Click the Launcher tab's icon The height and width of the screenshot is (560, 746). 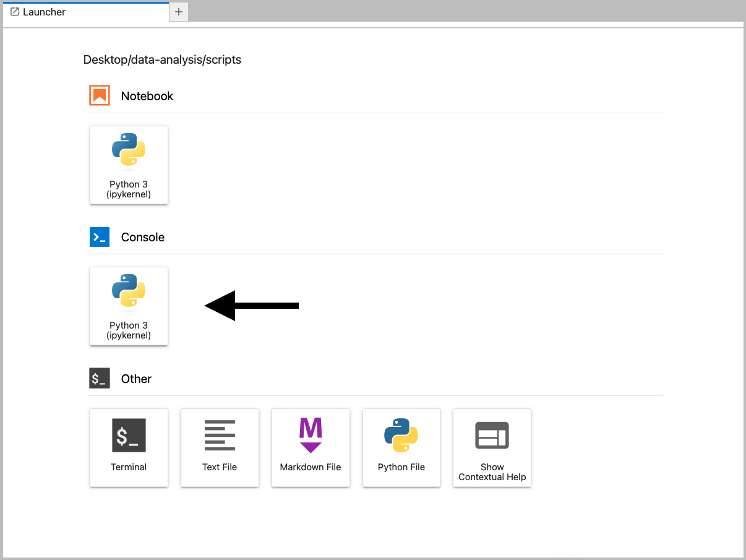[15, 12]
